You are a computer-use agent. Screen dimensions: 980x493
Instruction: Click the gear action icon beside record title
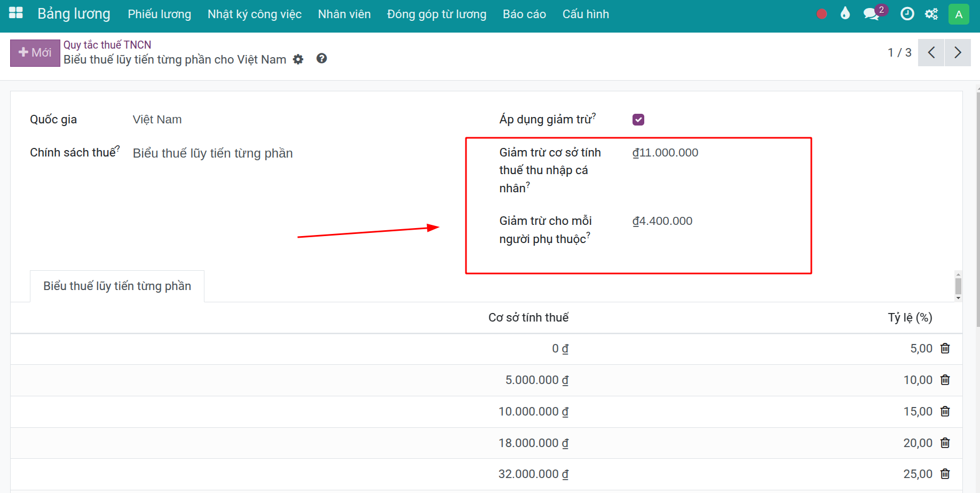coord(298,59)
